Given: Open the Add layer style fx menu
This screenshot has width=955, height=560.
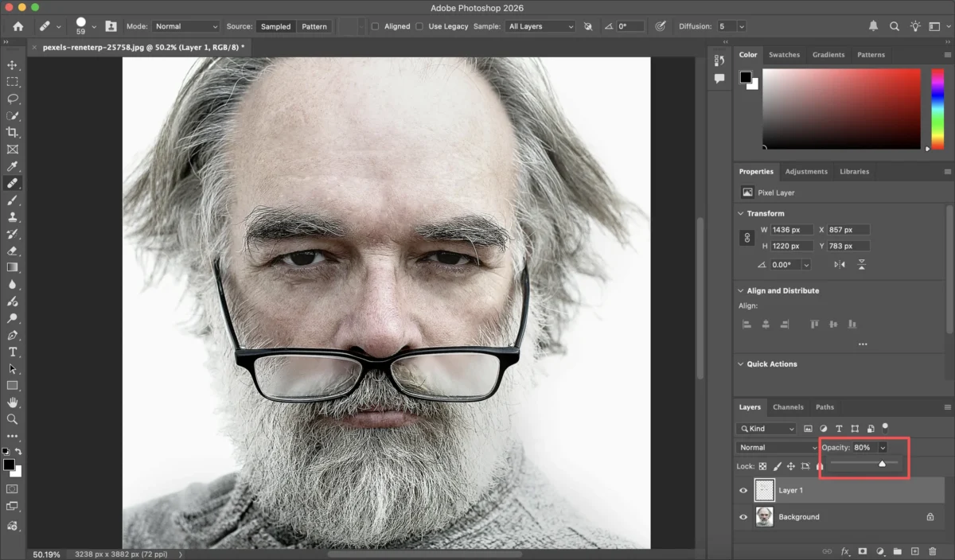Looking at the screenshot, I should point(844,550).
